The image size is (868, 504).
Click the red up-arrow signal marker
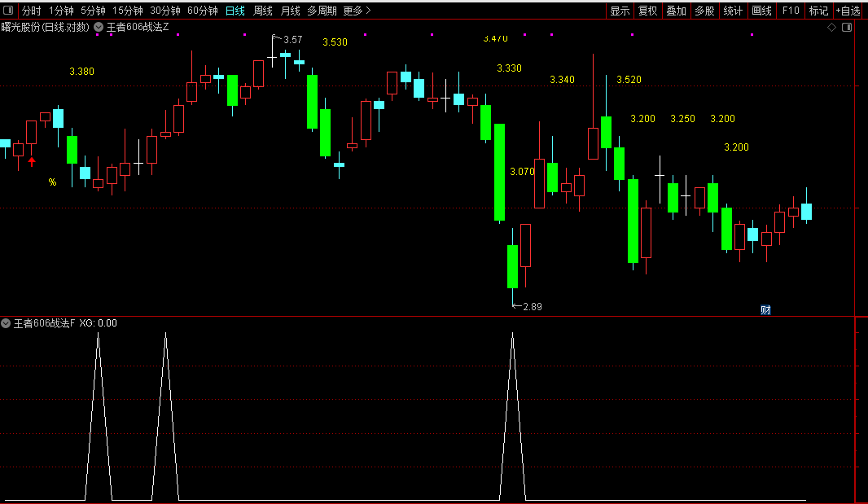coord(32,161)
